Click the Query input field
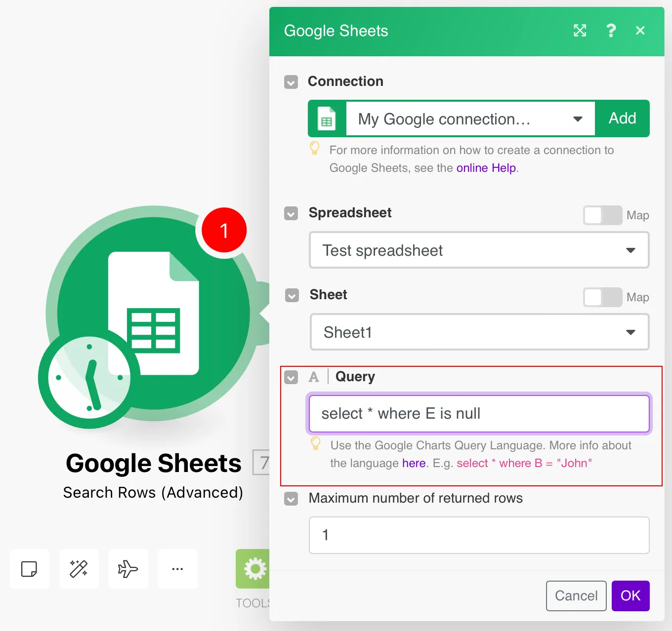 click(x=479, y=414)
